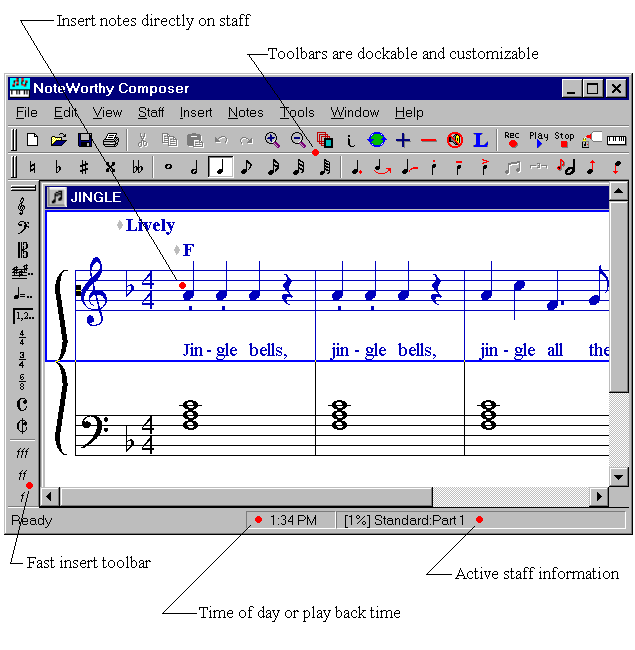
Task: Zoom in with magnifier plus icon
Action: point(272,140)
